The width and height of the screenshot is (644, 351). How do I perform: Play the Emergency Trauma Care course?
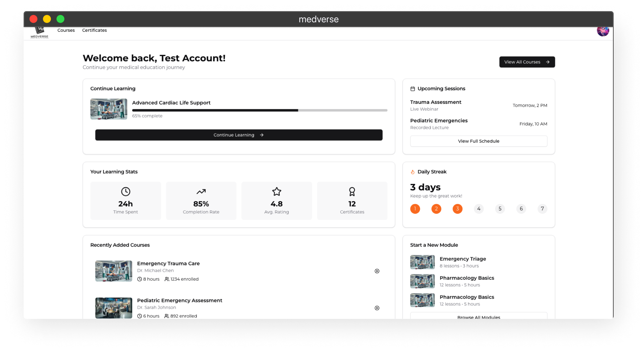pos(377,271)
